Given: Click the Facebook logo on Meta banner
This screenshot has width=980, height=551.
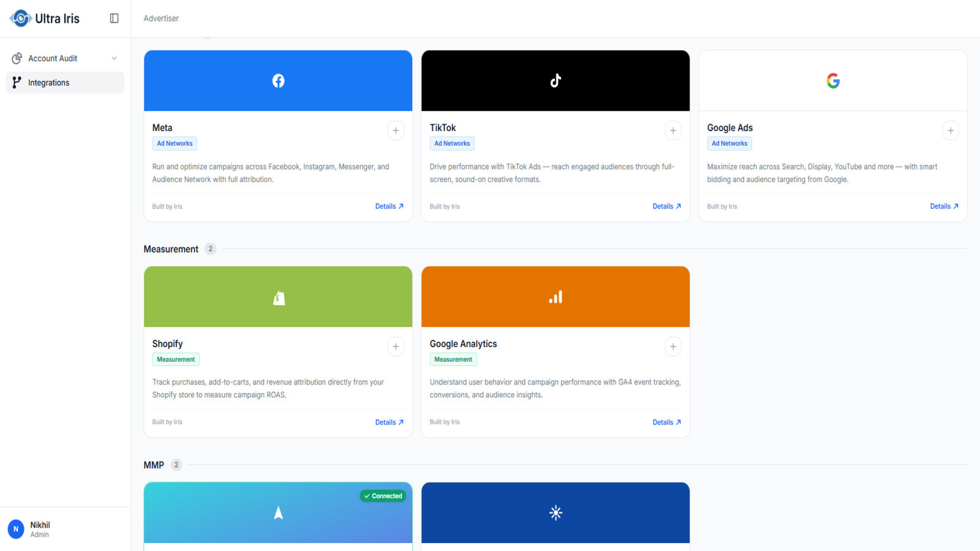Looking at the screenshot, I should [x=278, y=81].
